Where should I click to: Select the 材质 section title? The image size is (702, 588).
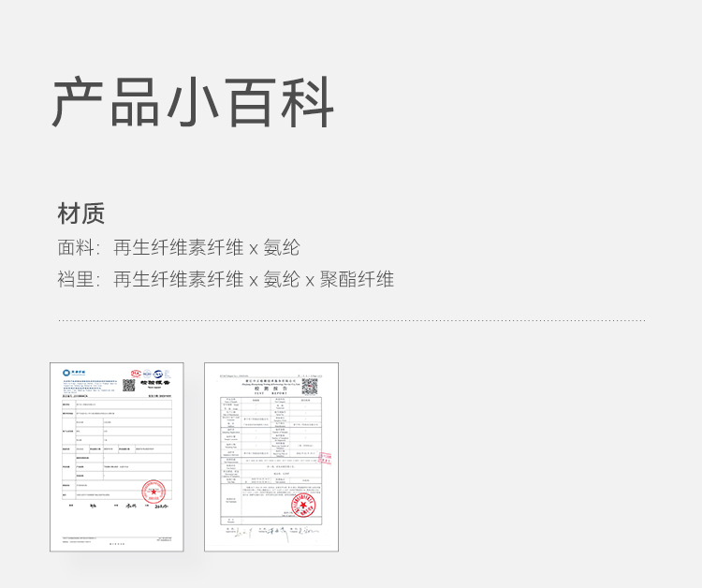[81, 213]
